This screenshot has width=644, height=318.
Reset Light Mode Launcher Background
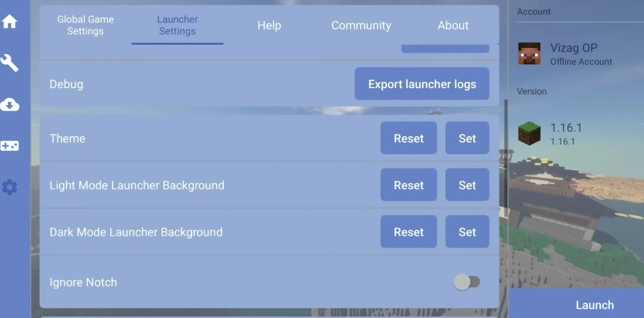pos(409,185)
